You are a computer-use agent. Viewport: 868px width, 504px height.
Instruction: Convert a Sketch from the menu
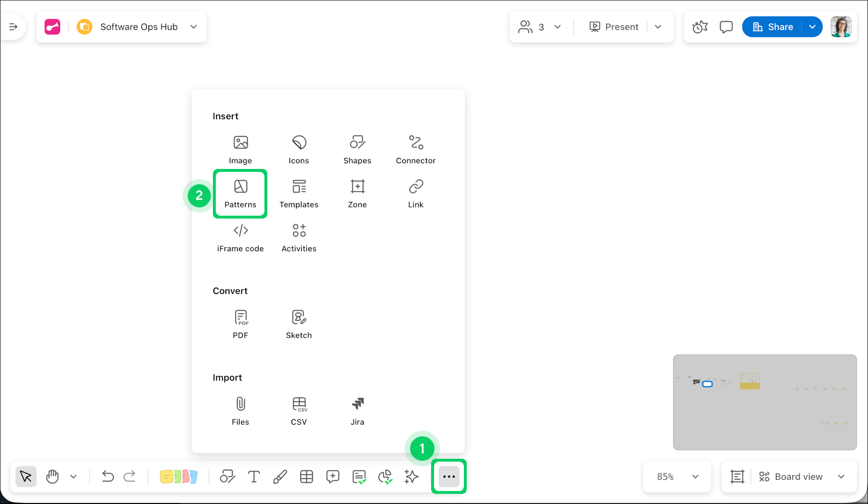pos(299,324)
